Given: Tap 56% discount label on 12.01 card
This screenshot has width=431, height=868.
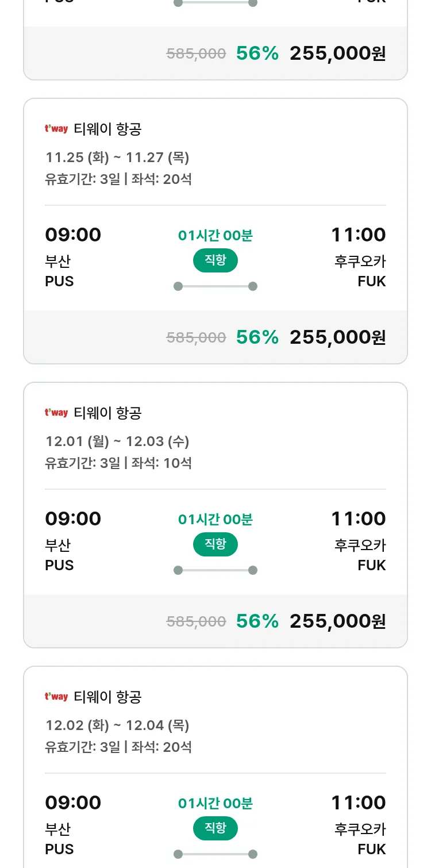Looking at the screenshot, I should point(257,621).
